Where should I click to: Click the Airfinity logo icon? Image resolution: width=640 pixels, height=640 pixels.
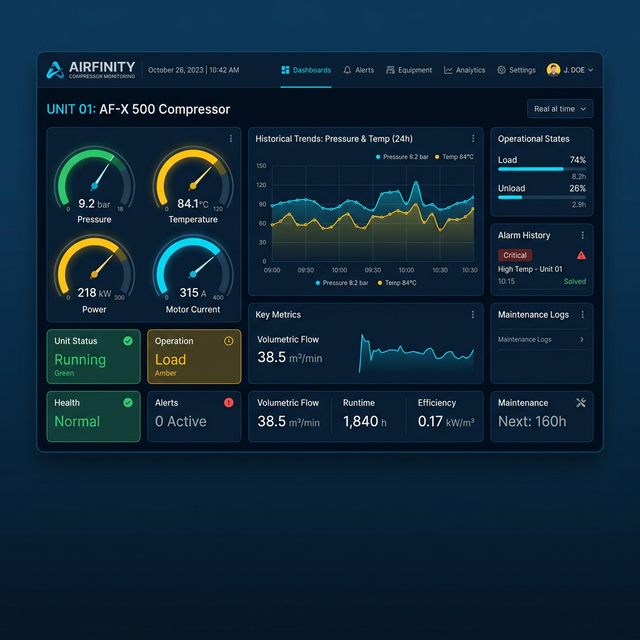point(55,70)
